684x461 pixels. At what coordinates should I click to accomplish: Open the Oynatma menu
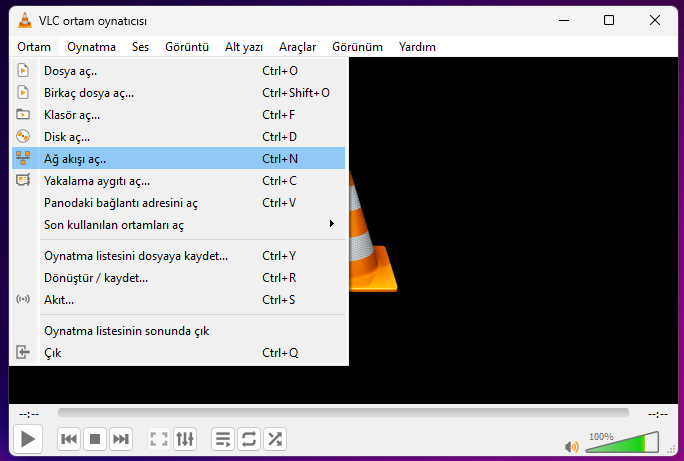point(91,46)
